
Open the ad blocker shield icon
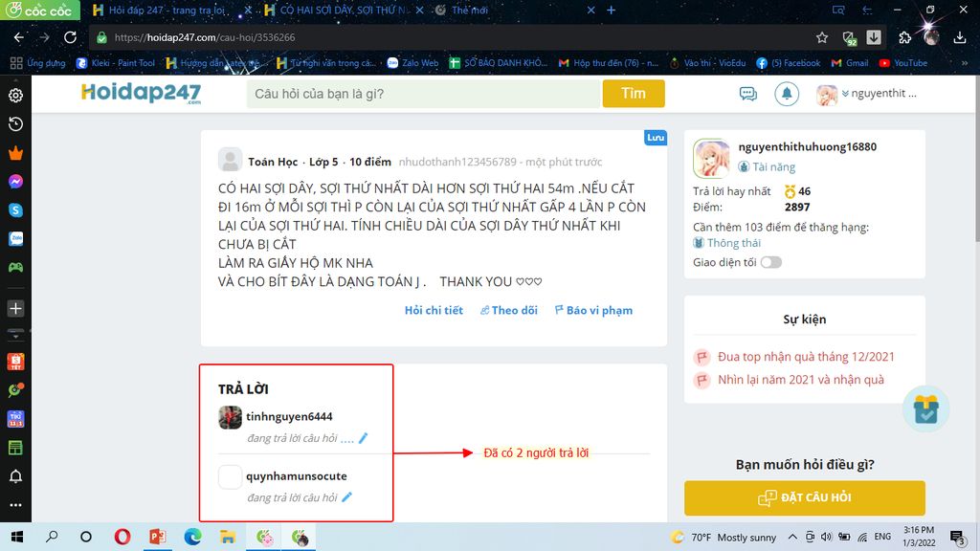coord(849,38)
